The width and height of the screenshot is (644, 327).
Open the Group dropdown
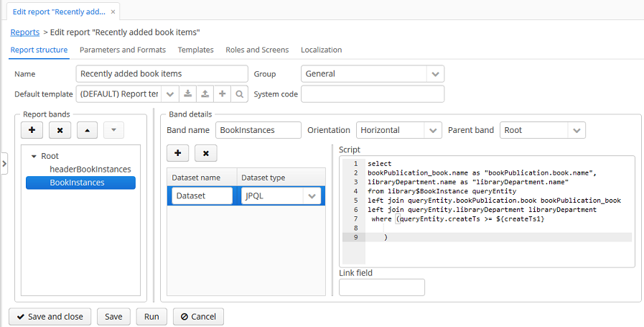[435, 73]
